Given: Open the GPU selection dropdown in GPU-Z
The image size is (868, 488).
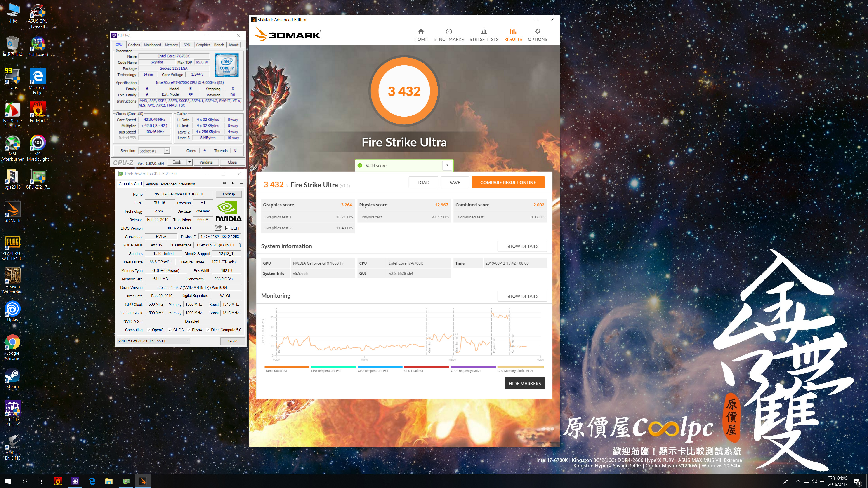Looking at the screenshot, I should click(153, 341).
